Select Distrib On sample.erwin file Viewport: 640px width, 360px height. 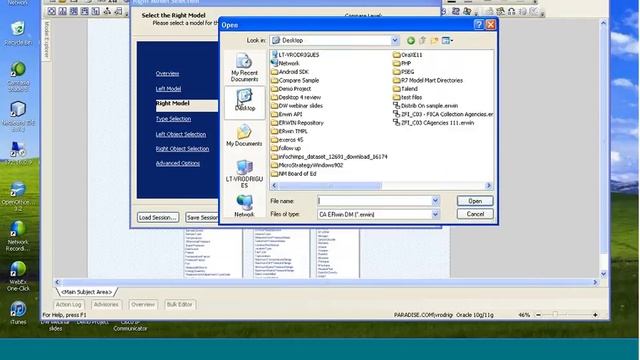click(x=425, y=106)
